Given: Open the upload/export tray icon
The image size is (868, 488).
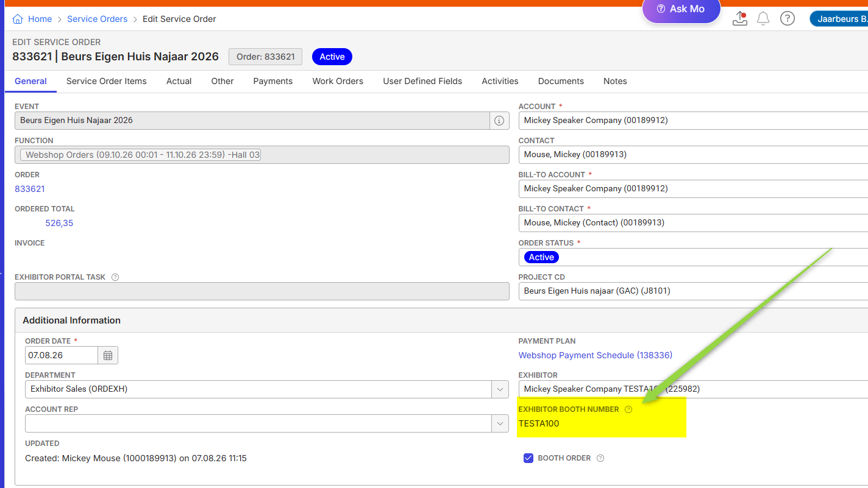Looking at the screenshot, I should tap(739, 18).
